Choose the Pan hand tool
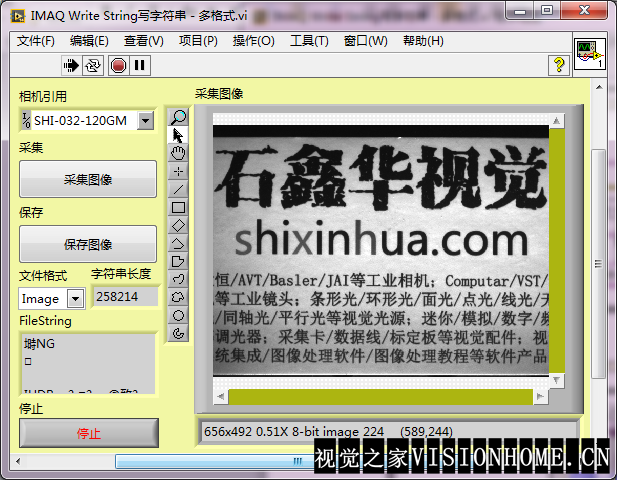Image resolution: width=617 pixels, height=480 pixels. click(179, 153)
